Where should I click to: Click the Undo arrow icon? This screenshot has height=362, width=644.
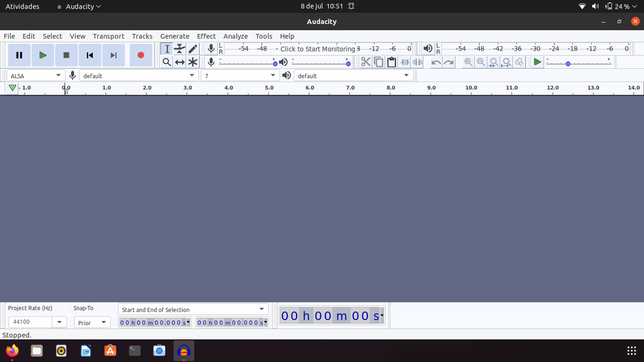pos(436,62)
